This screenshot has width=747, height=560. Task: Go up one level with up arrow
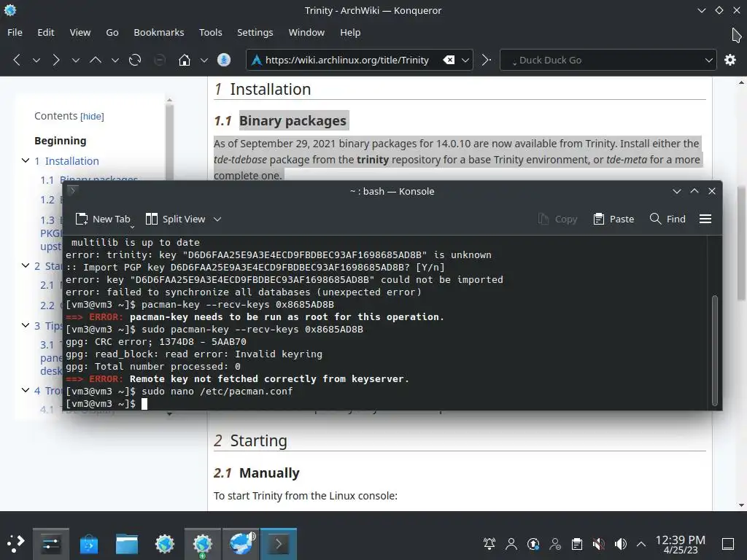[96, 60]
